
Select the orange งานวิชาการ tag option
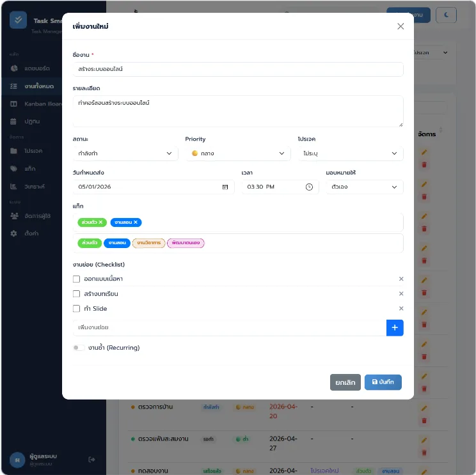pyautogui.click(x=148, y=243)
